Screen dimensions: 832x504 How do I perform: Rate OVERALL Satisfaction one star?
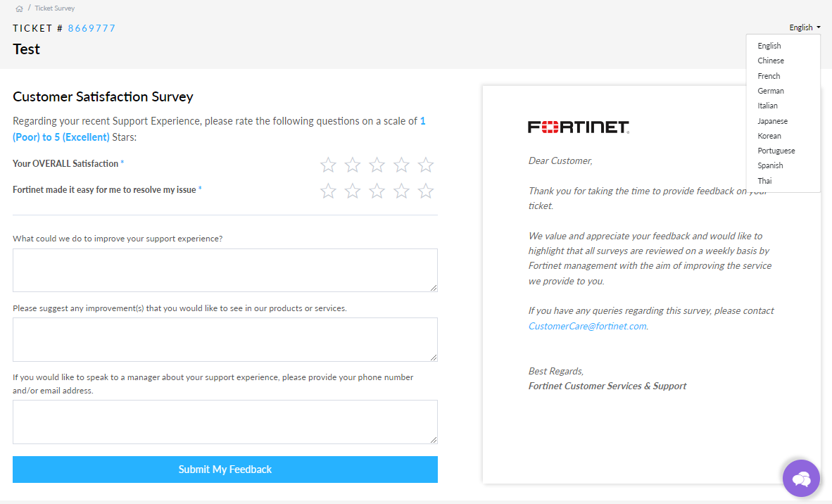tap(328, 165)
